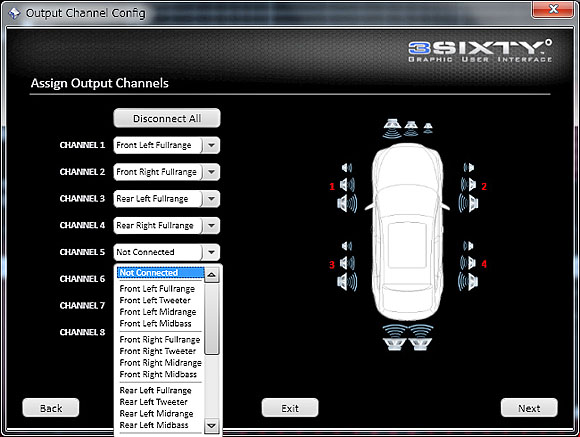Click front left midrange speaker icon labeled 1
This screenshot has height=437, width=580.
(x=347, y=184)
